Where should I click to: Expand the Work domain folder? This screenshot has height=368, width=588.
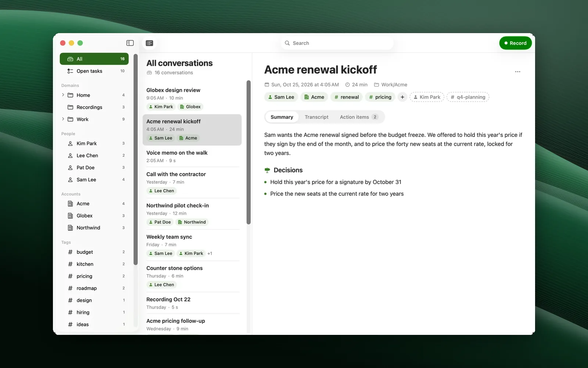click(63, 119)
